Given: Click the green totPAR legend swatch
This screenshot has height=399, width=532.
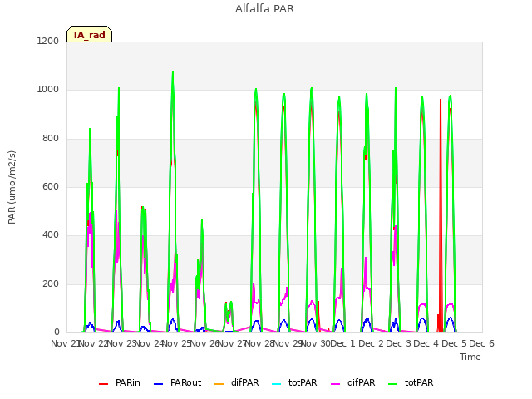Looking at the screenshot, I should coord(393,384).
